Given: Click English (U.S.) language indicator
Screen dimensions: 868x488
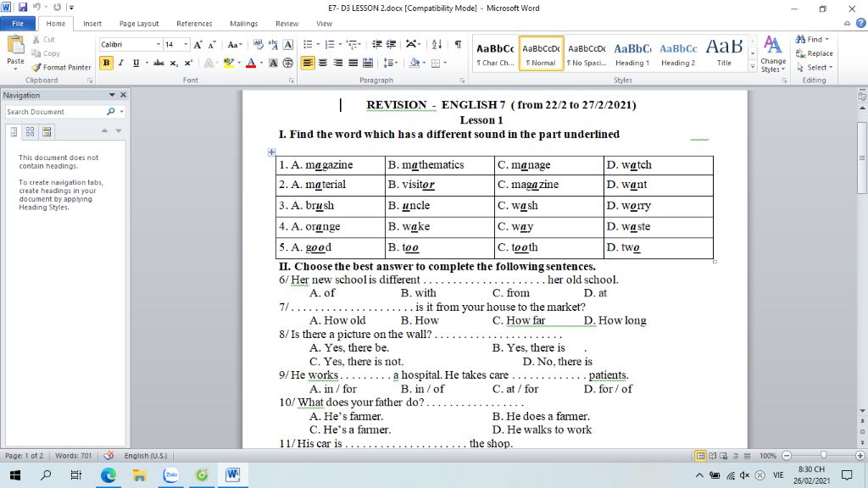Looking at the screenshot, I should 146,455.
